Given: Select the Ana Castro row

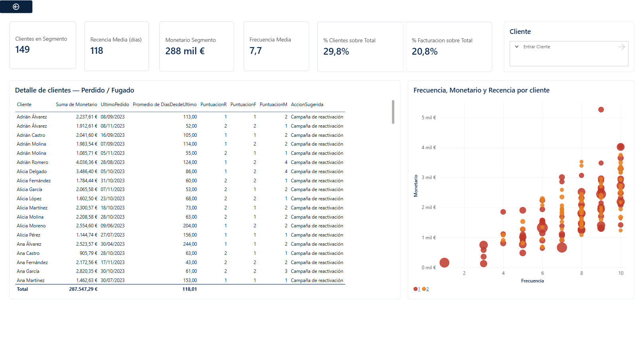Looking at the screenshot, I should [180, 253].
